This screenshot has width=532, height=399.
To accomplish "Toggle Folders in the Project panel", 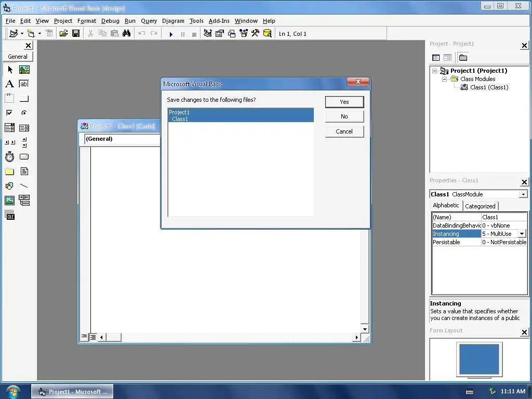I will [463, 58].
